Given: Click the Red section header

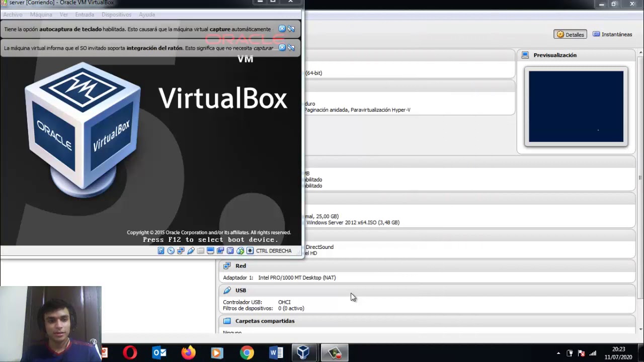Looking at the screenshot, I should pos(427,265).
